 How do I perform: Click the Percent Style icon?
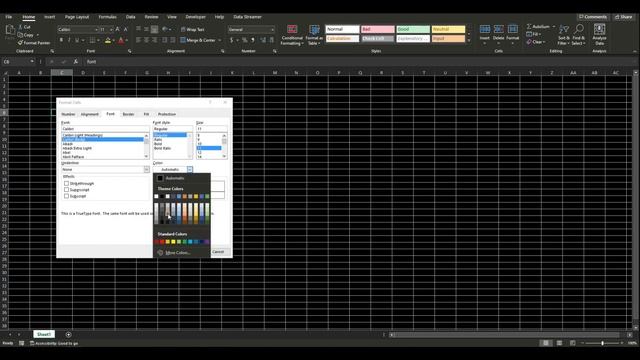pos(244,40)
